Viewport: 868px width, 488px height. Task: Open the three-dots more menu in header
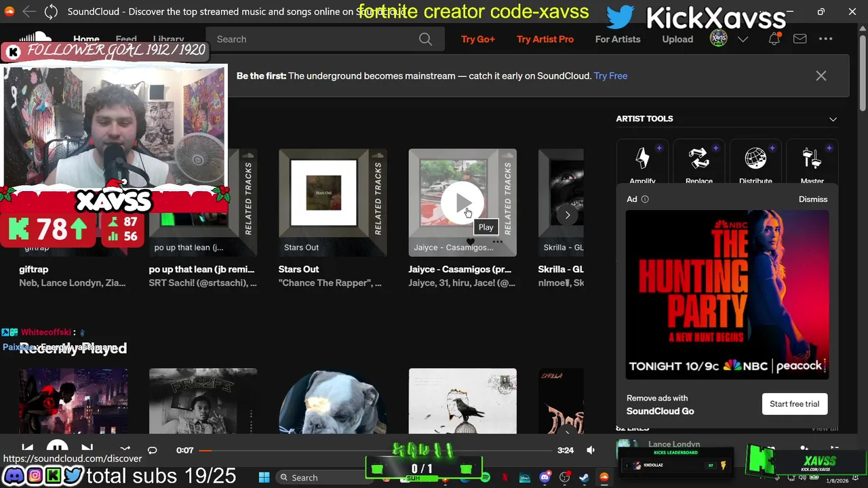(x=825, y=39)
